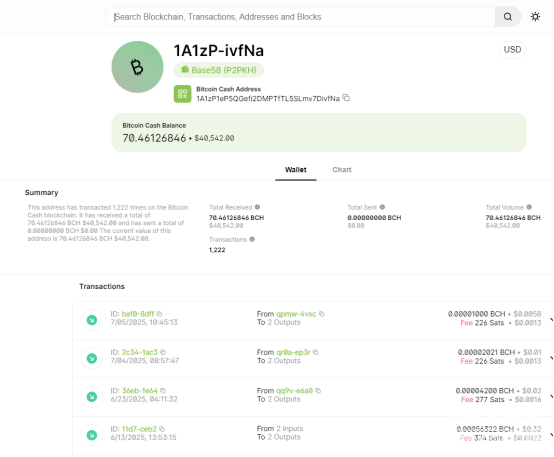The height and width of the screenshot is (457, 554).
Task: Click the 70.46126846 balance value
Action: click(x=154, y=138)
